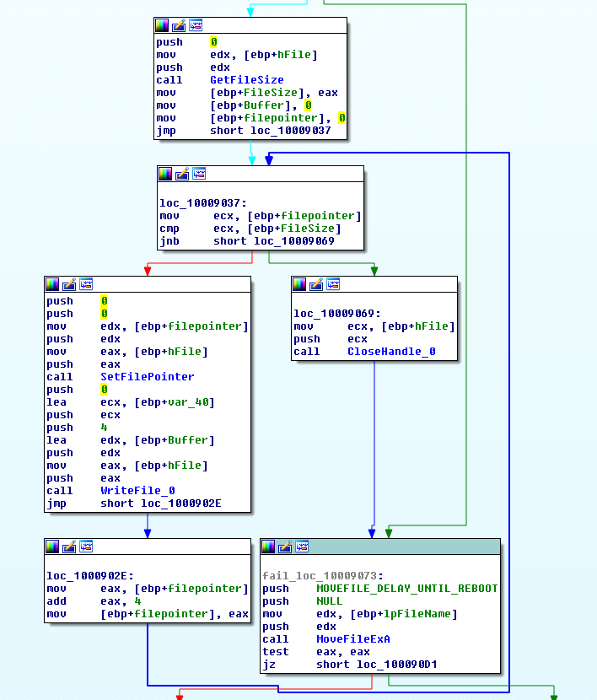Click the group nodes icon on the loc_10009037 block header

[x=199, y=174]
